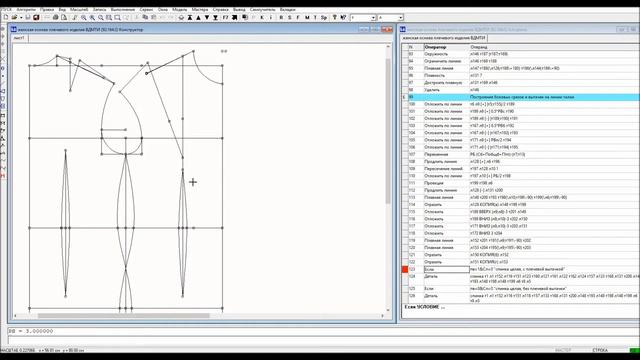The image size is (640, 360).
Task: Click the M toolbar button
Action: (x=307, y=18)
